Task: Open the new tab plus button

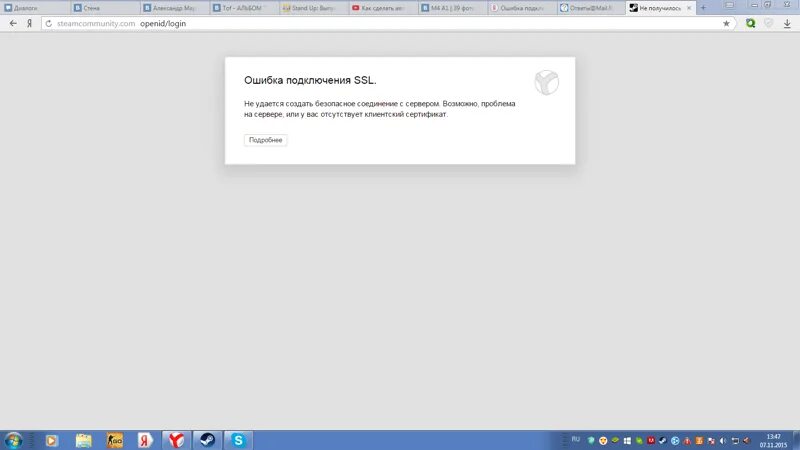Action: pyautogui.click(x=703, y=7)
